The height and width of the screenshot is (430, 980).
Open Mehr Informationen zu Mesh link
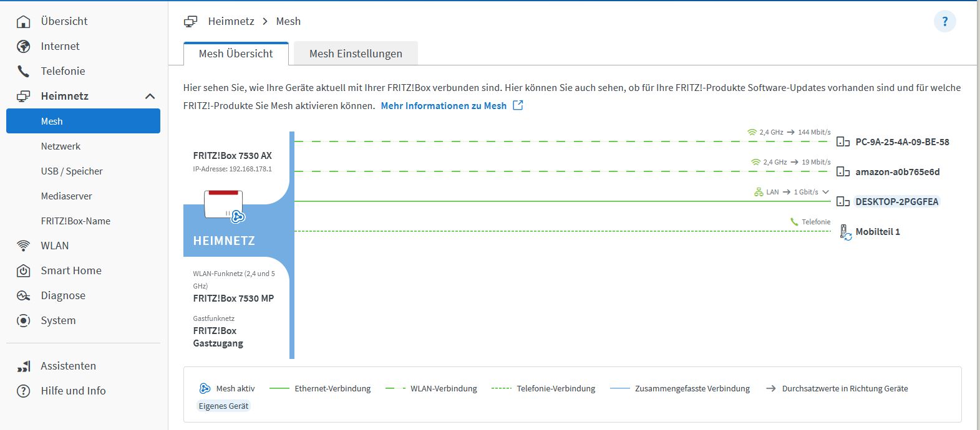444,105
